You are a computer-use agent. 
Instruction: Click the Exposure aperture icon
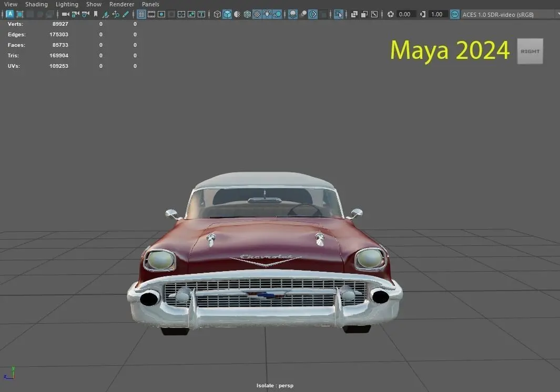coord(391,14)
